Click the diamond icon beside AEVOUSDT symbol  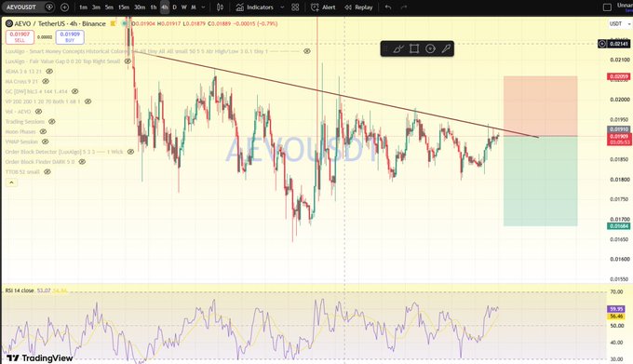click(x=49, y=7)
